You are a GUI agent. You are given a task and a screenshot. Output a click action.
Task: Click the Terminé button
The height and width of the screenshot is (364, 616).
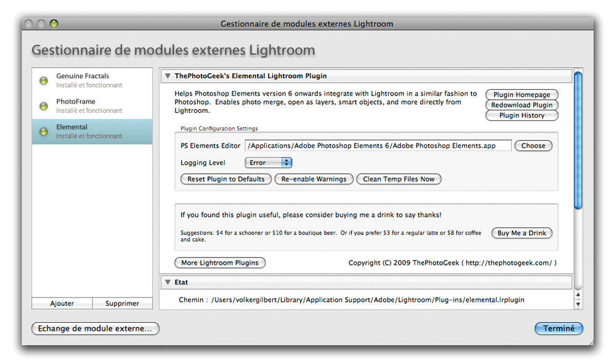tap(559, 328)
